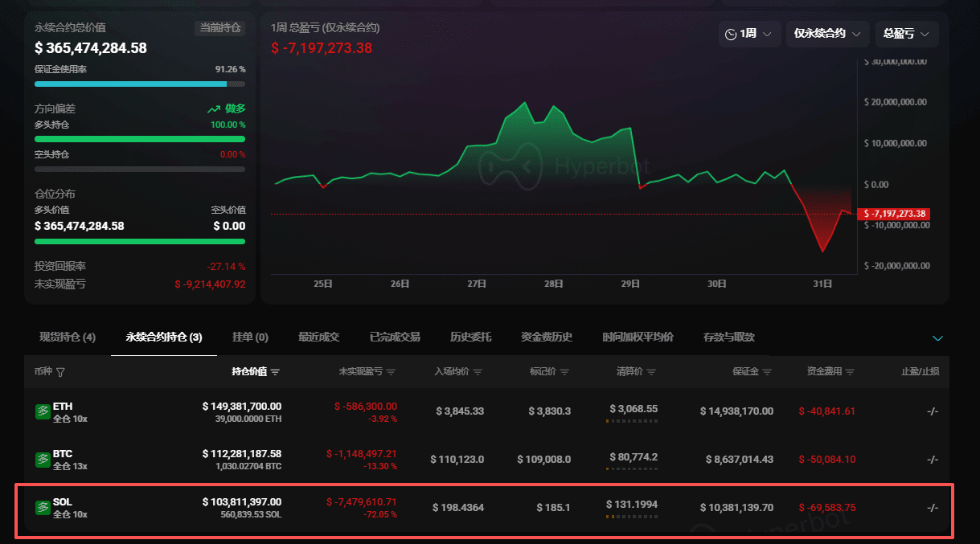Open the 1周 time range dropdown
This screenshot has width=980, height=544.
[x=748, y=34]
